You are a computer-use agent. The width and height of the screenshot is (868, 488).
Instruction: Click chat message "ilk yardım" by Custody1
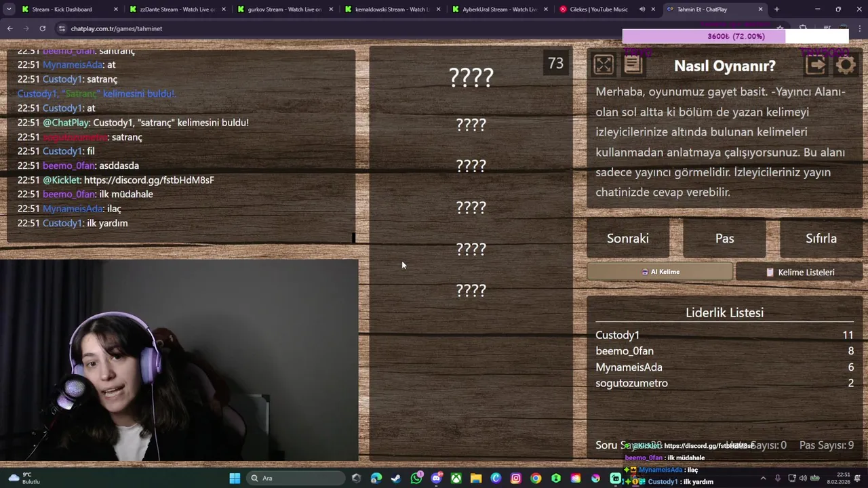click(107, 223)
